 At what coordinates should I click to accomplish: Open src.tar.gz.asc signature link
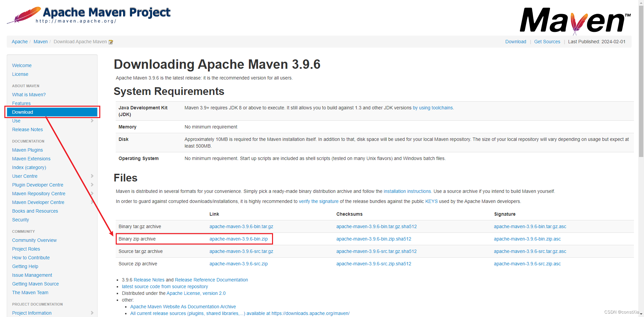tap(530, 251)
